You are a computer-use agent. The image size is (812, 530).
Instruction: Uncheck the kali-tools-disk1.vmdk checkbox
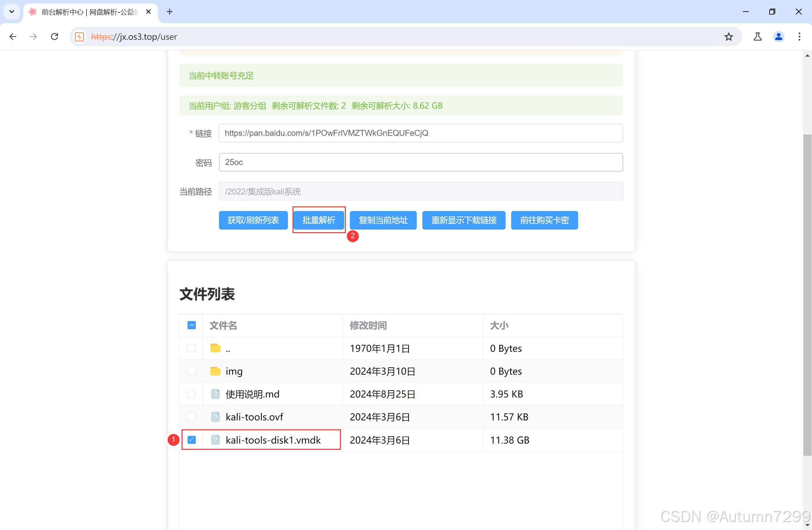tap(192, 440)
